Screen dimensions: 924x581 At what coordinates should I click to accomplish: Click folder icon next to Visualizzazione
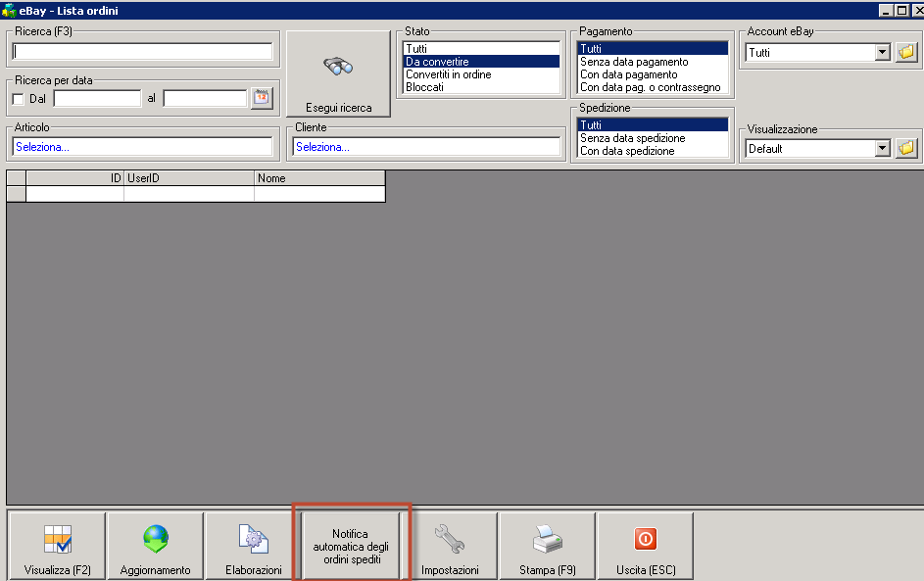tap(906, 149)
